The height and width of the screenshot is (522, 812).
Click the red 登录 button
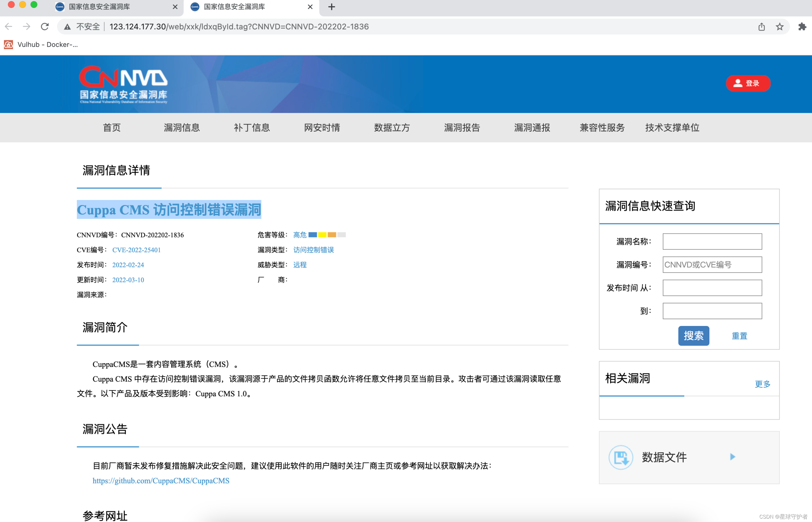pyautogui.click(x=748, y=83)
